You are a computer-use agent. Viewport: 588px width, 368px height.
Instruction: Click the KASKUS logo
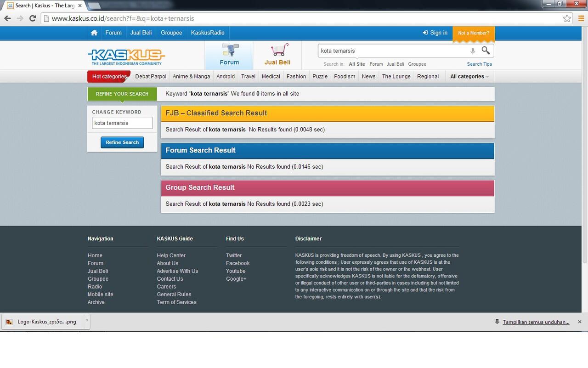click(x=126, y=57)
